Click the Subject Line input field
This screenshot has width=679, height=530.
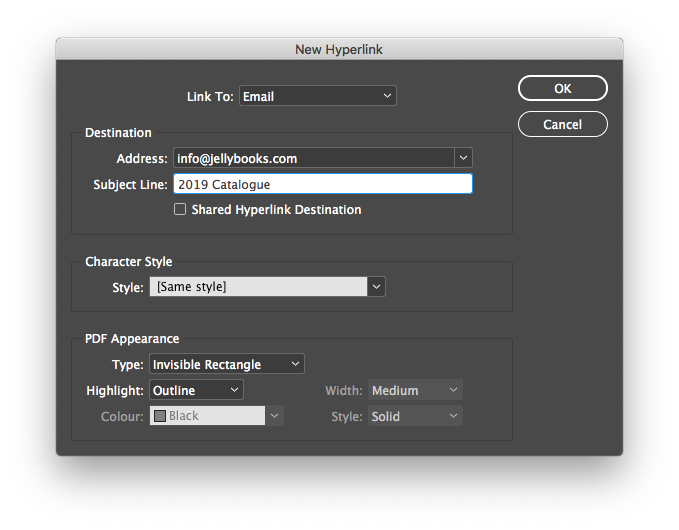pos(322,184)
